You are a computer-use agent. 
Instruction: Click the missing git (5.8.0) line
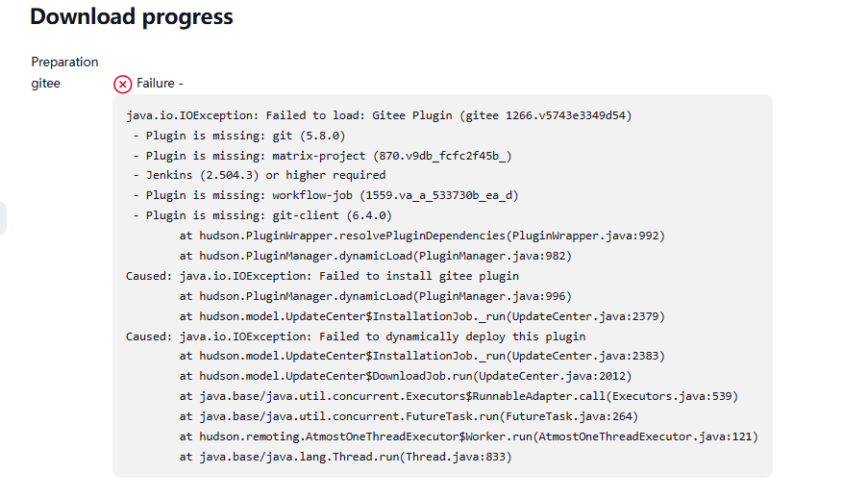pos(238,136)
